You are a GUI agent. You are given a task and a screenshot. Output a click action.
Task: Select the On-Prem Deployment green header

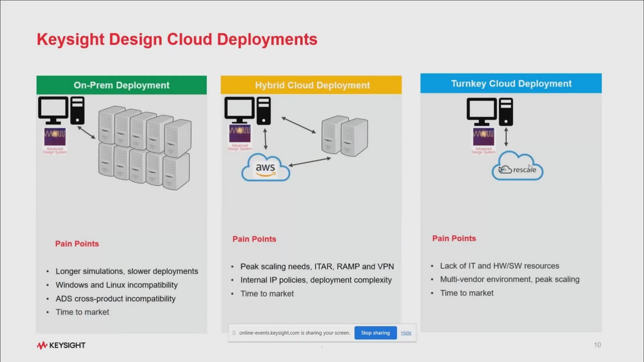(121, 85)
